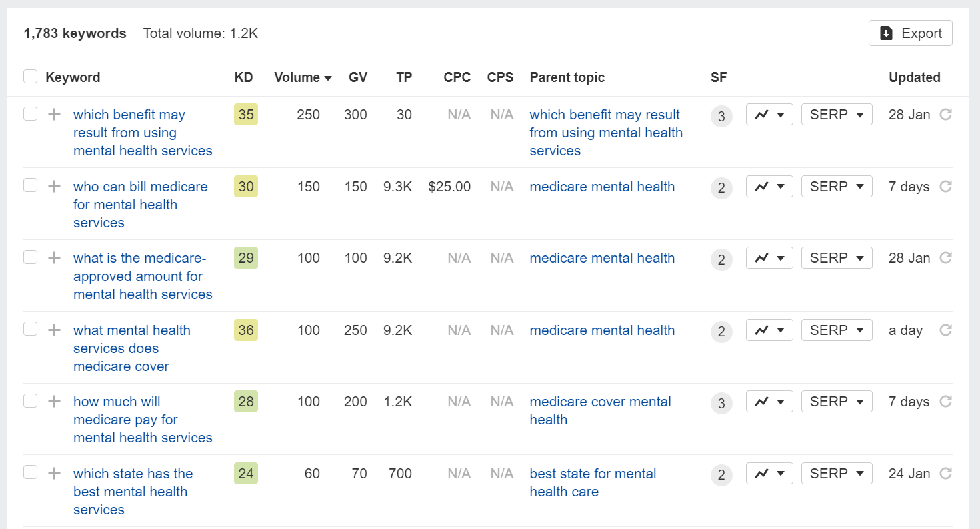
Task: Open the trend dropdown for 'what is the medicare-approved amount'
Action: click(x=769, y=258)
